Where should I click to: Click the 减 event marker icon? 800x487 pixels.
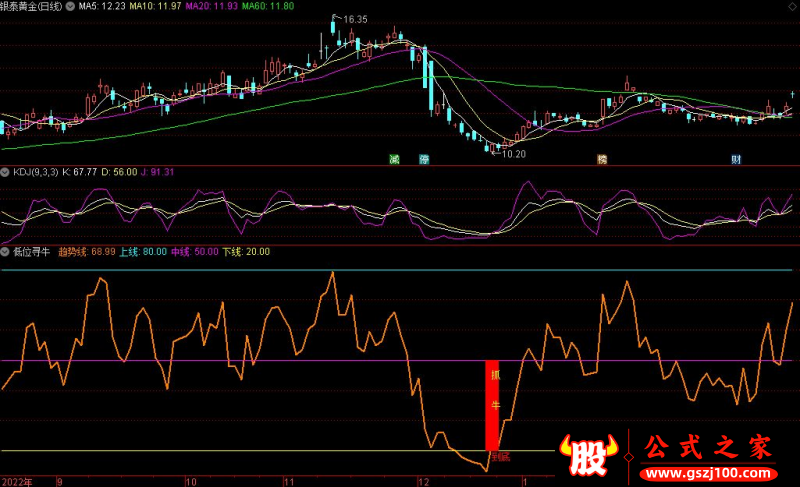[x=394, y=159]
